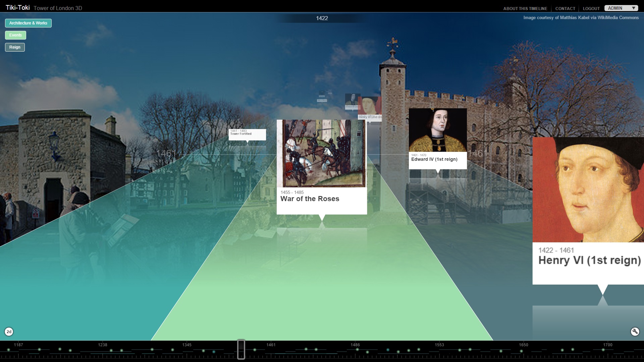Expand the ADMIN dropdown
This screenshot has height=362, width=644.
621,8
